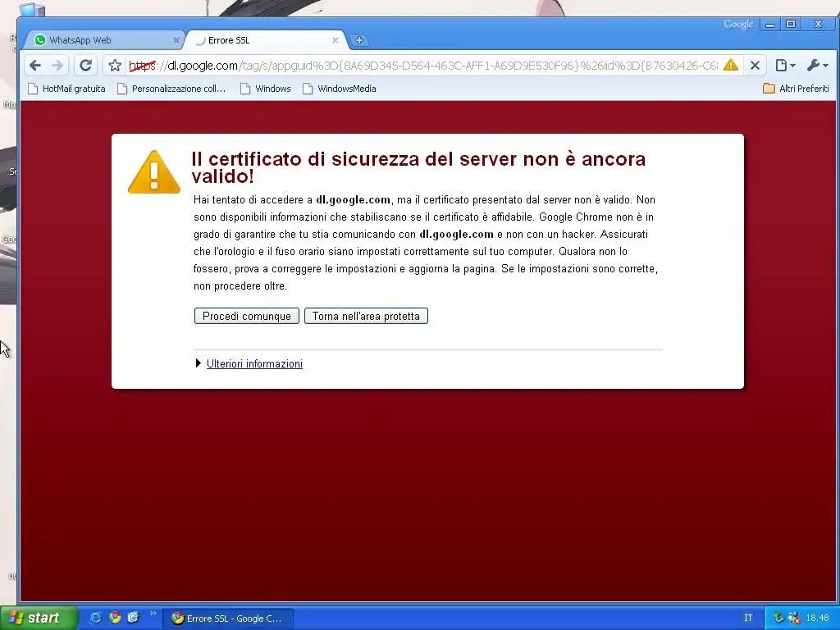This screenshot has height=630, width=840.
Task: Click Torna nell'area protetta button
Action: tap(366, 316)
